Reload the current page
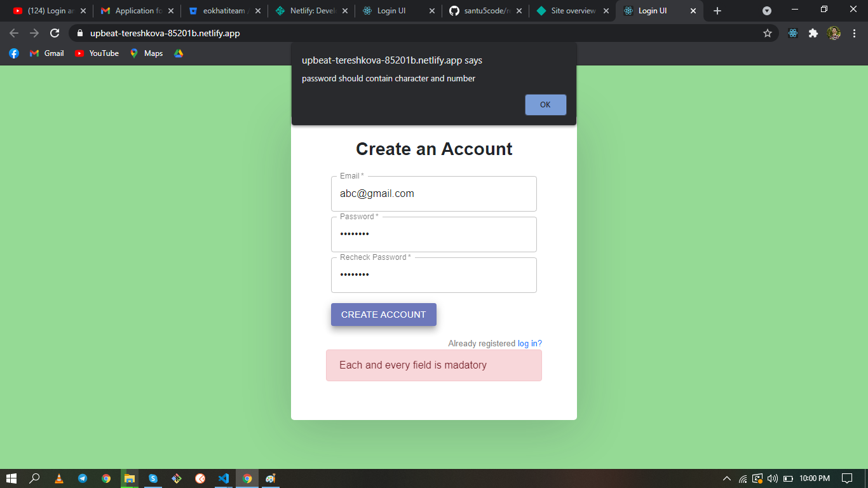868x488 pixels. coord(53,33)
